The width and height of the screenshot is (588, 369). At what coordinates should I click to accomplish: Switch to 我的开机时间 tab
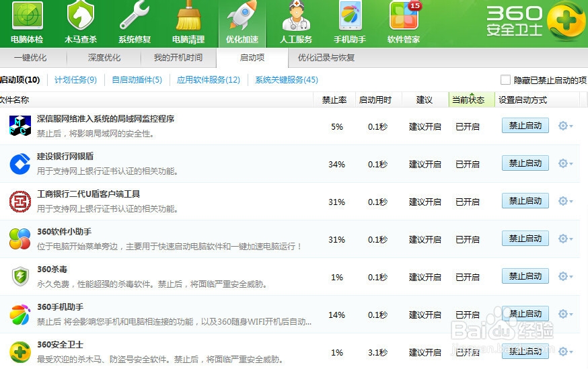(178, 58)
